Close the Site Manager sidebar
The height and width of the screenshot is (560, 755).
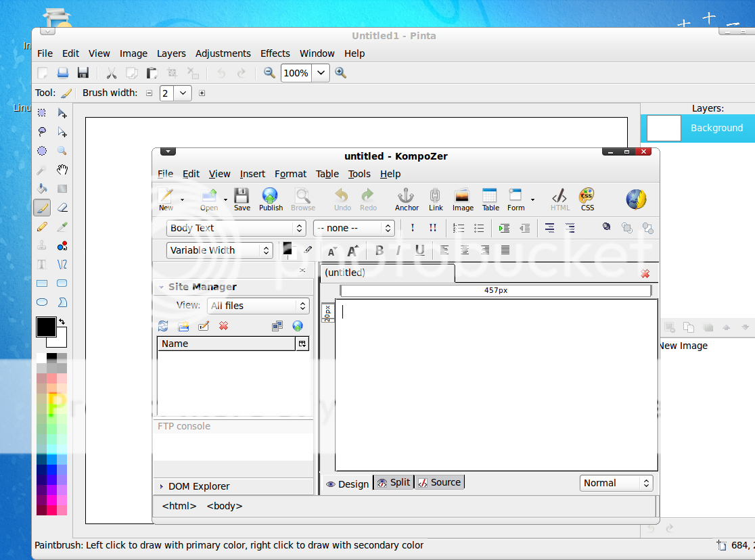pos(302,270)
